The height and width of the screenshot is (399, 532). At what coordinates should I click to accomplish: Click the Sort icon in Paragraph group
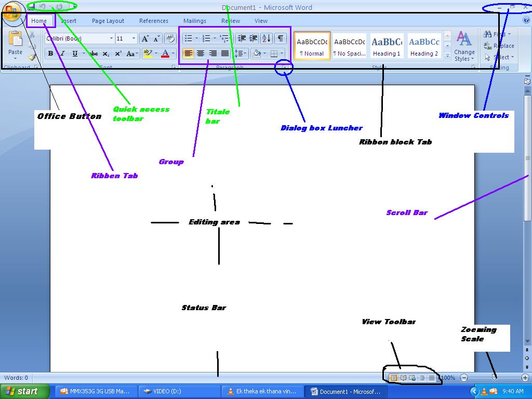pyautogui.click(x=266, y=38)
